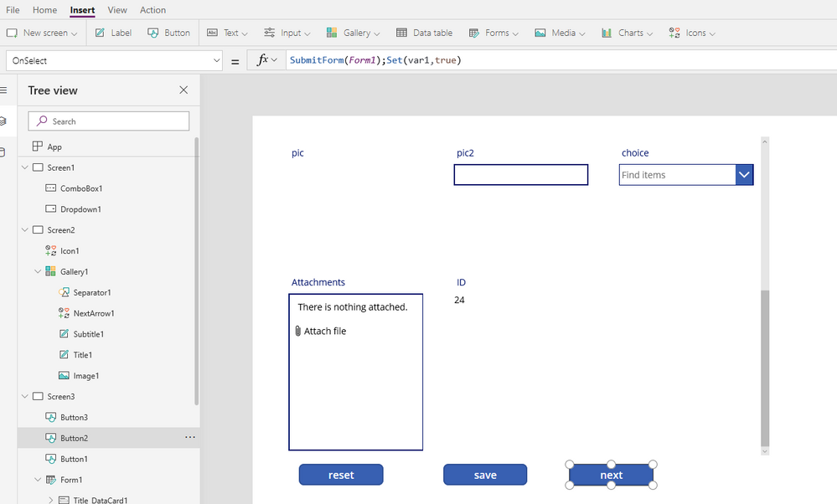Select Gallery1 in the tree
The image size is (837, 504).
75,271
